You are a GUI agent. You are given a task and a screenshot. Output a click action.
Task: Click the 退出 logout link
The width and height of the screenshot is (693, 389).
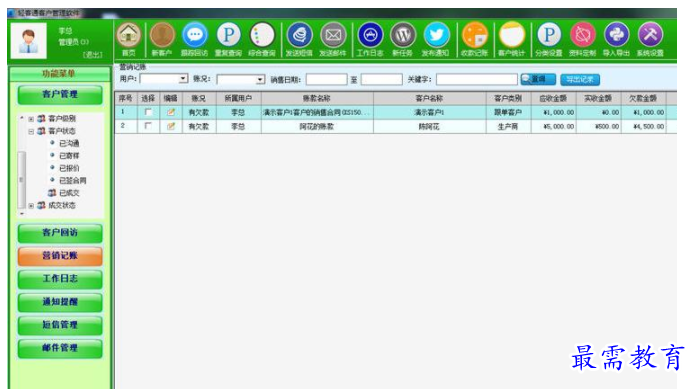click(x=93, y=55)
